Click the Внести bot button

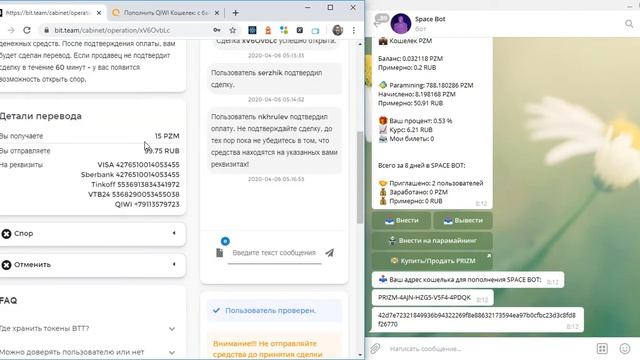(x=401, y=220)
